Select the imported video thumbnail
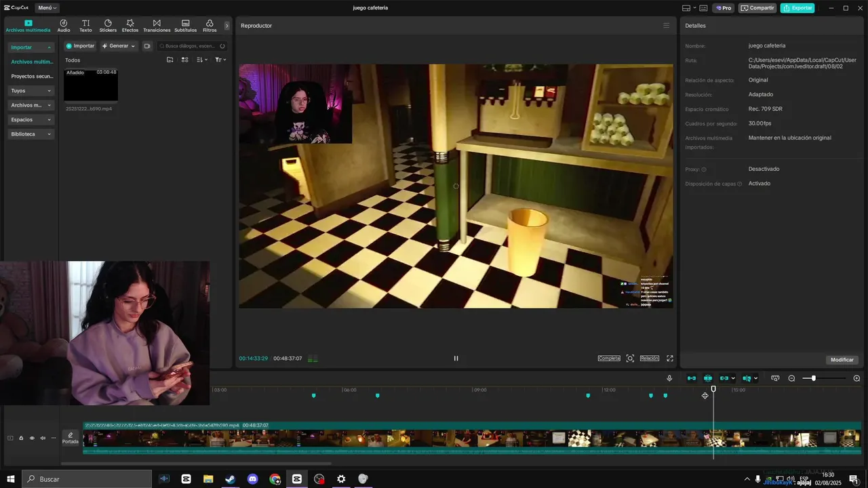This screenshot has height=488, width=868. [x=91, y=85]
